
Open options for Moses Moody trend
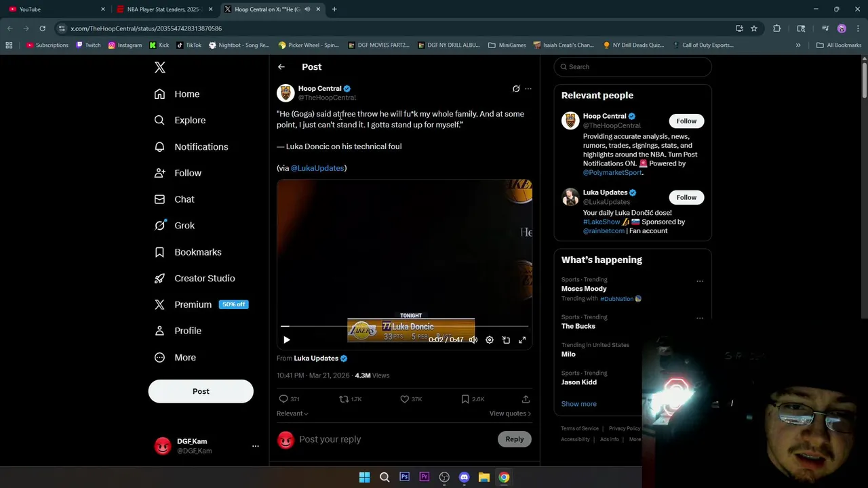click(700, 281)
